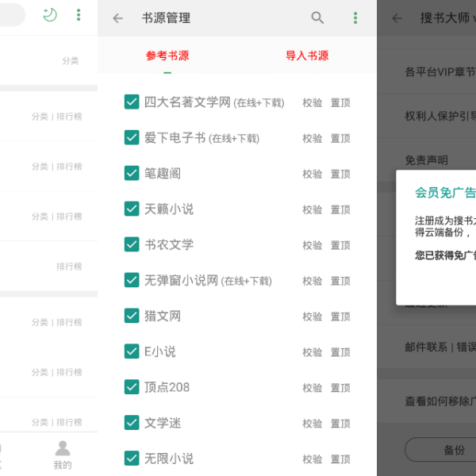Click 会员免广告 dialog title
This screenshot has height=476, width=476.
(445, 193)
